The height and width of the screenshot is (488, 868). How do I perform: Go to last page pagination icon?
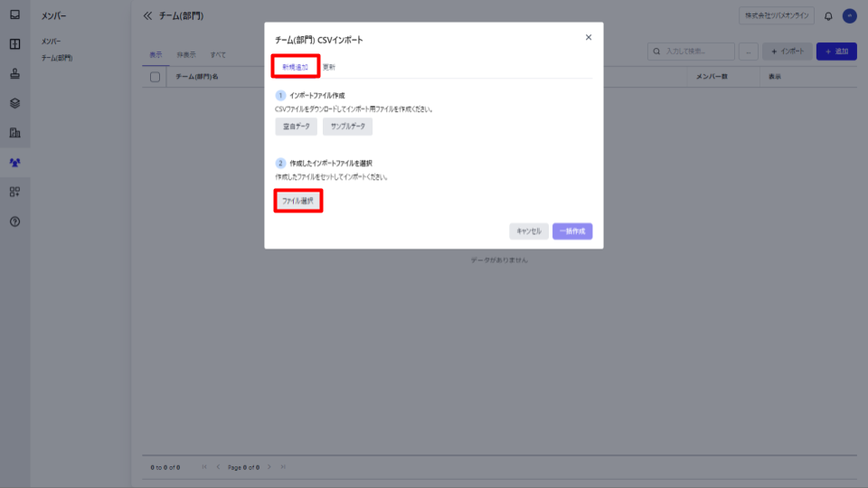click(283, 467)
